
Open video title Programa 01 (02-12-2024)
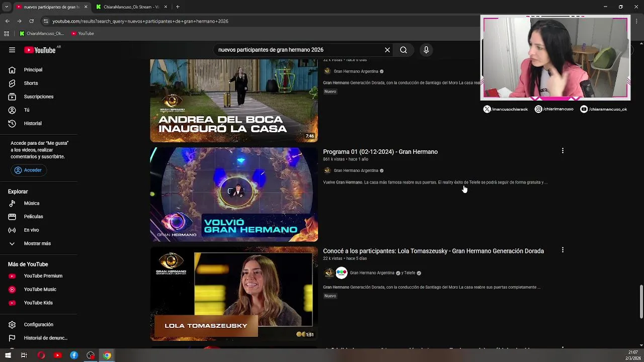pyautogui.click(x=380, y=152)
